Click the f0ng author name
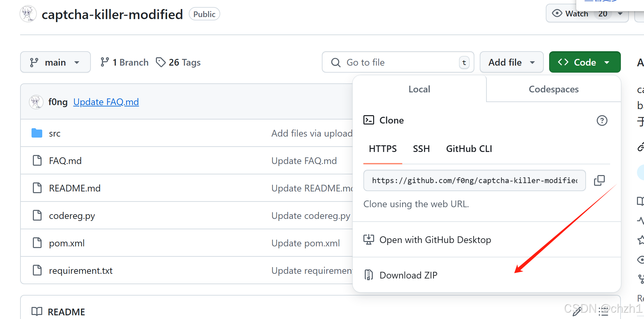This screenshot has width=644, height=319. 58,102
